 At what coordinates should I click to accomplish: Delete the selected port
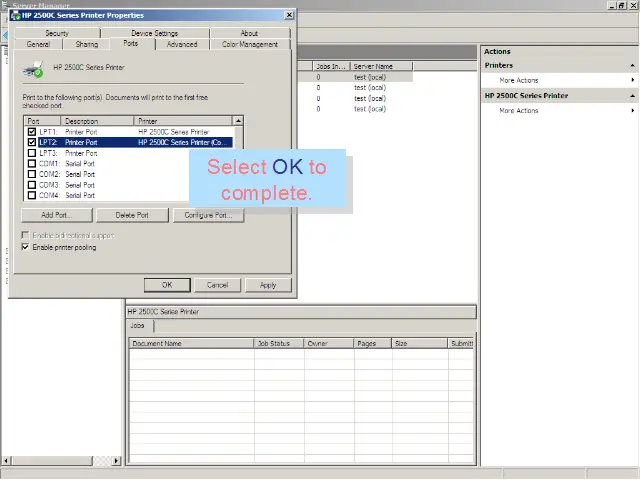pyautogui.click(x=132, y=215)
